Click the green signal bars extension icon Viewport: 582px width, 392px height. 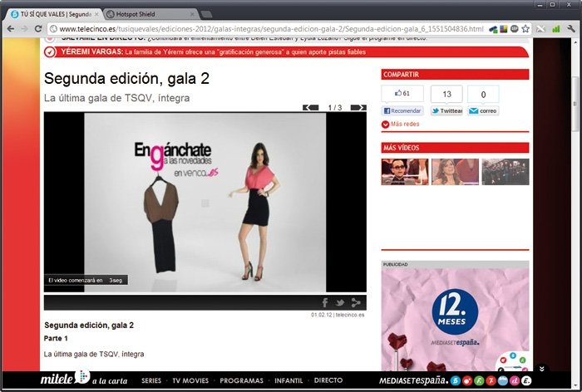(x=555, y=28)
